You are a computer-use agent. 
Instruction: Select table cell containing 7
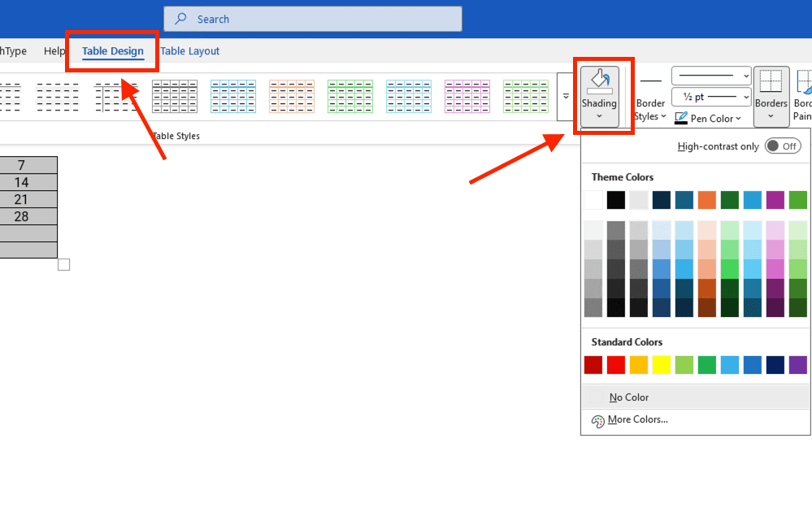tap(28, 165)
